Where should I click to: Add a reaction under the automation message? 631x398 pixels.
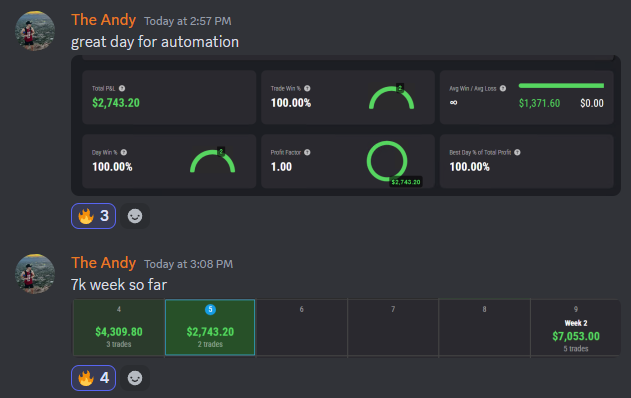coord(135,216)
